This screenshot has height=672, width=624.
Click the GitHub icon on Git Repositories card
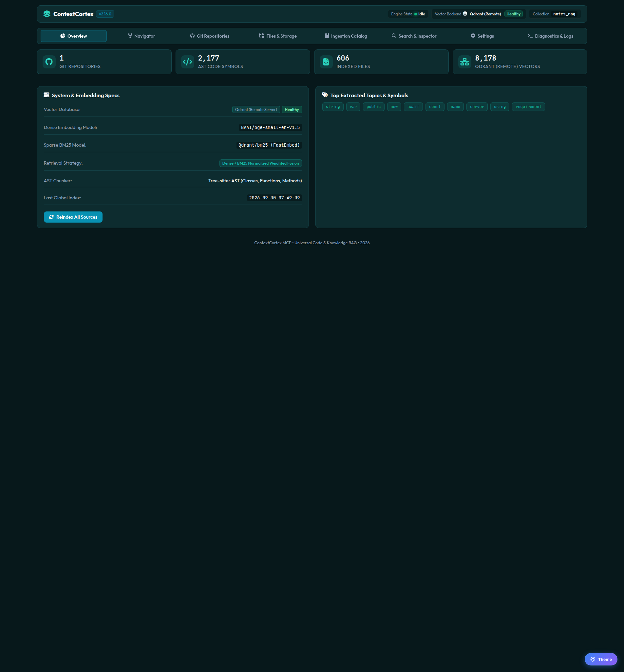tap(49, 62)
